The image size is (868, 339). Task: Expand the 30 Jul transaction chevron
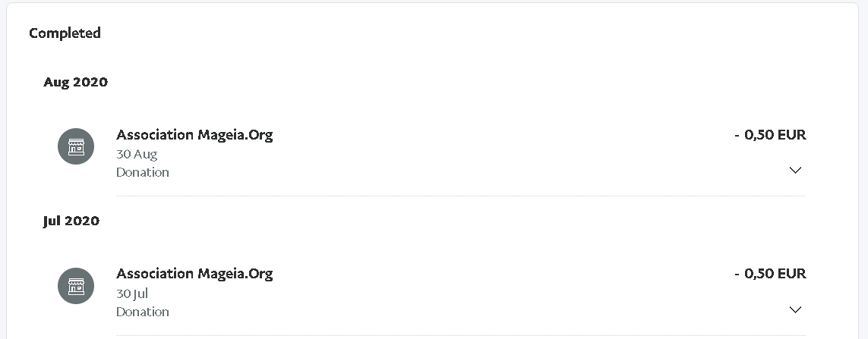click(x=795, y=309)
